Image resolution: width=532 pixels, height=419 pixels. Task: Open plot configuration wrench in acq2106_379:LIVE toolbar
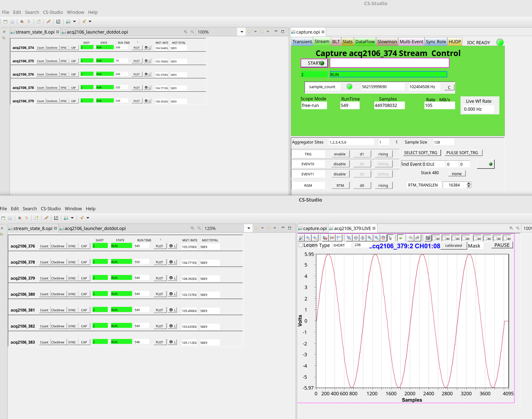coord(301,238)
